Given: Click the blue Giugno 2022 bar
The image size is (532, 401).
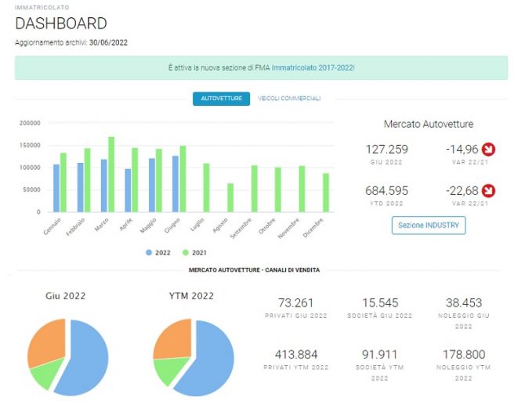Looking at the screenshot, I should coord(175,184).
